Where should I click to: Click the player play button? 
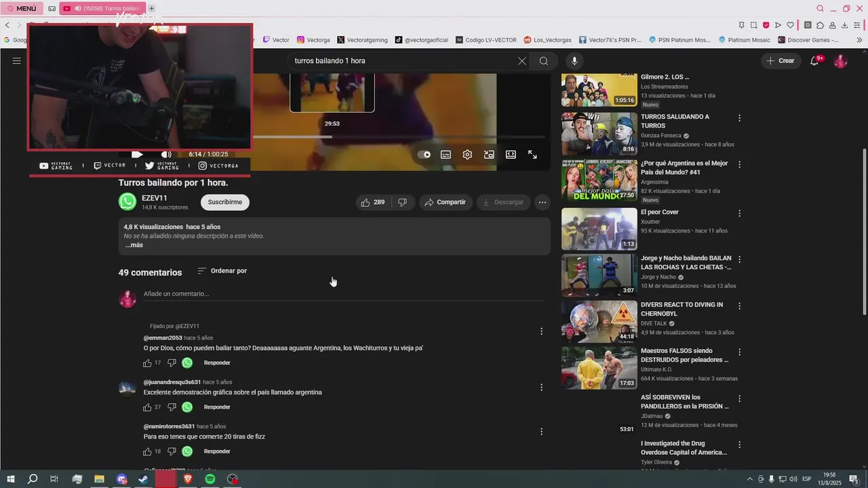(x=137, y=155)
